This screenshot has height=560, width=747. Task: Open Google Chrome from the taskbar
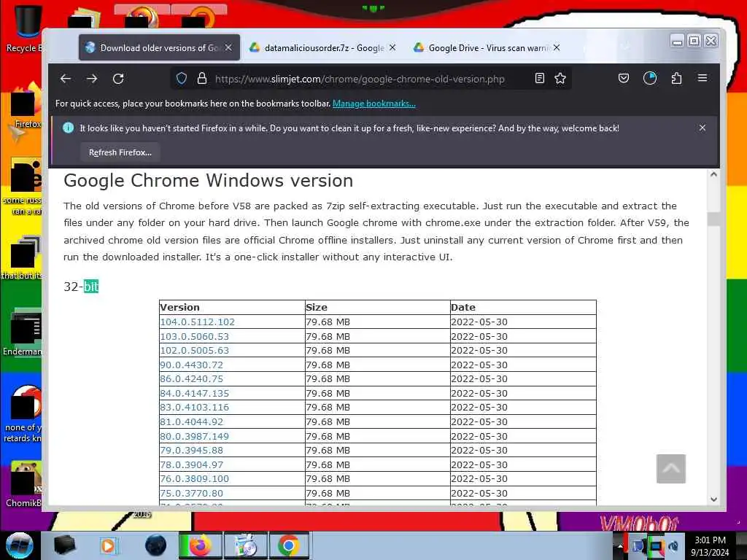tap(289, 545)
